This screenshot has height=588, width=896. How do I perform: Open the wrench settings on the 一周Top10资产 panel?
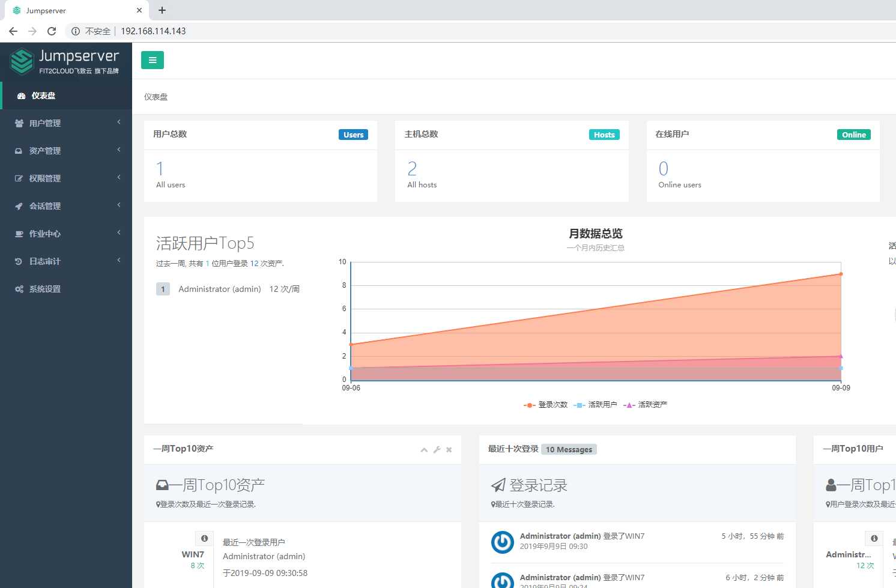437,450
